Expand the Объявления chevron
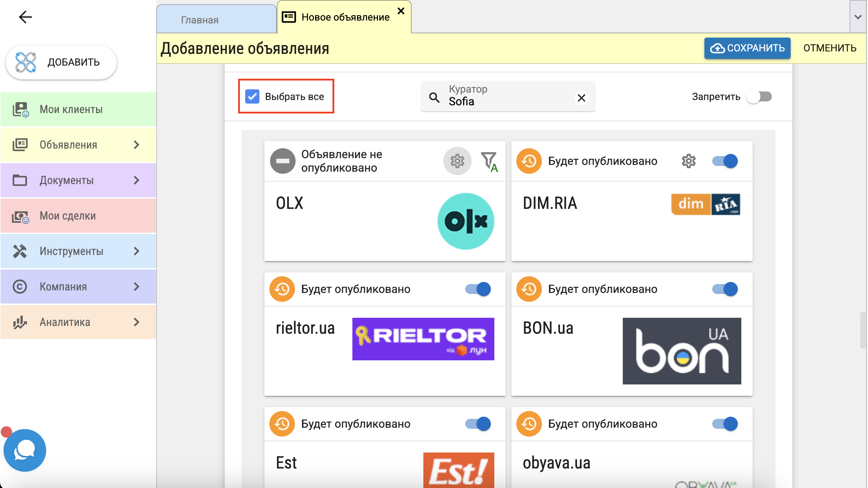This screenshot has height=488, width=868. [137, 145]
